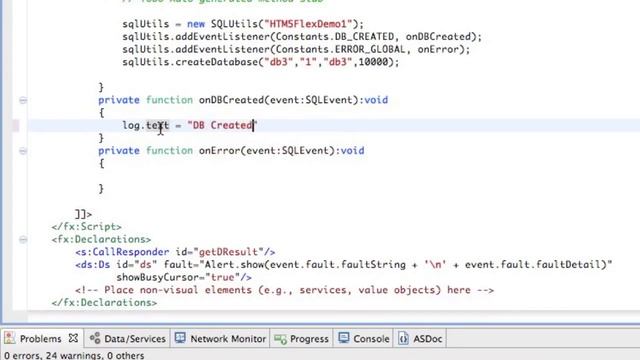
Task: Click the onDBCreated function name in declaration
Action: pos(231,100)
